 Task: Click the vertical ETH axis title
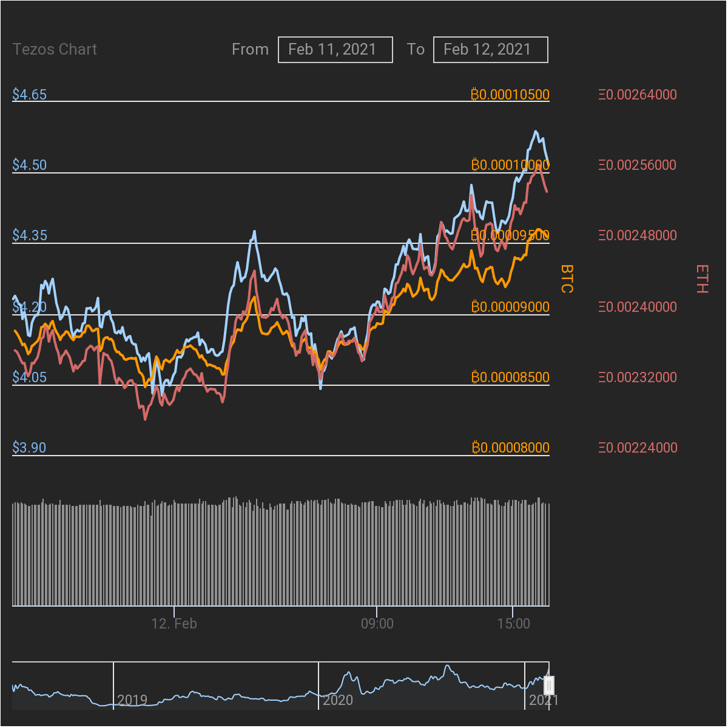click(702, 279)
